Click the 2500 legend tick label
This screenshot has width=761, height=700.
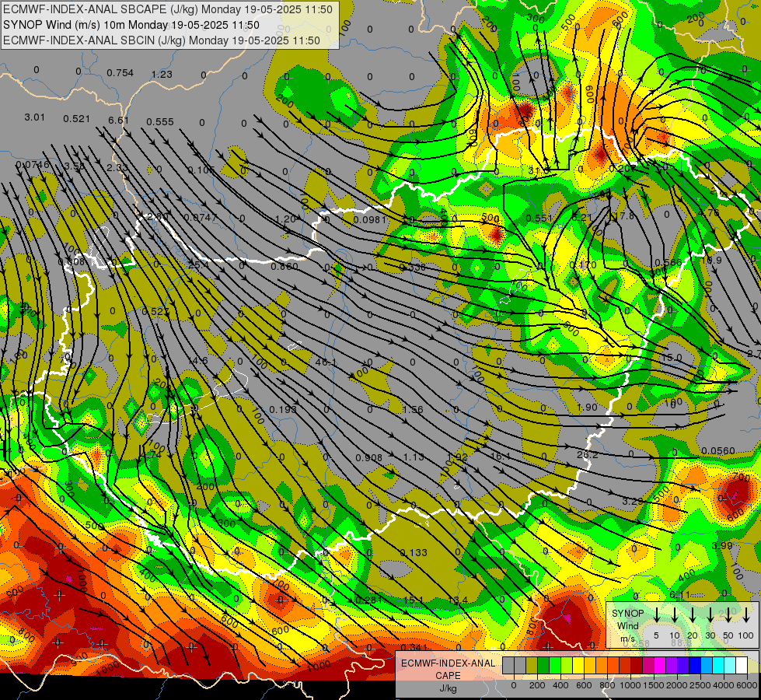click(x=700, y=685)
